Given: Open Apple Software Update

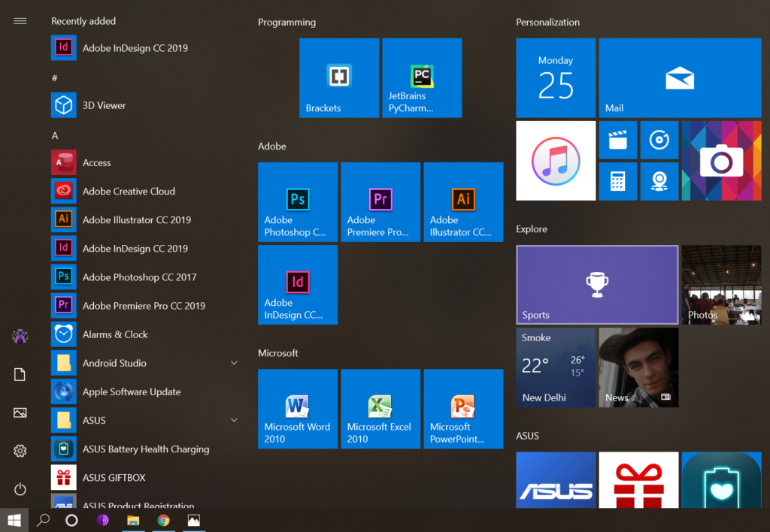Looking at the screenshot, I should click(x=145, y=391).
